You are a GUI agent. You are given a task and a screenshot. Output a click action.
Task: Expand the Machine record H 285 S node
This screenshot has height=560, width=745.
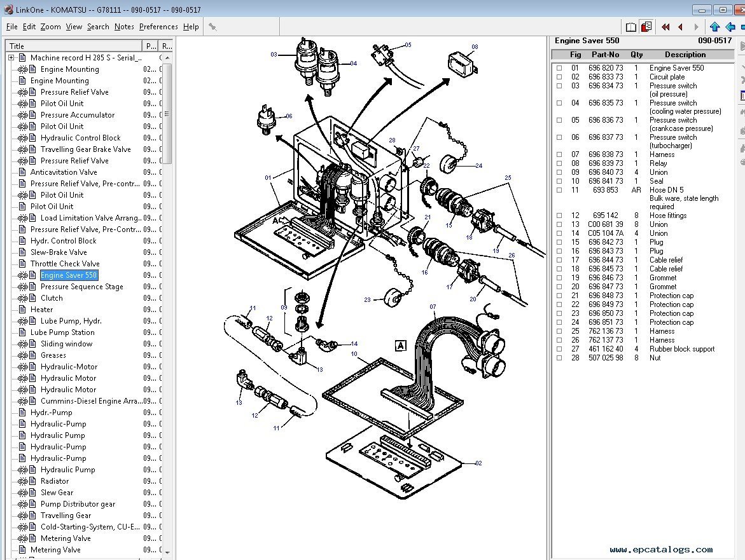tap(11, 58)
